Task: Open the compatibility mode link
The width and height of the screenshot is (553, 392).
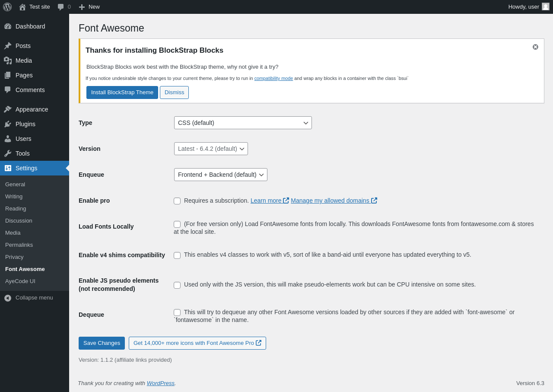Action: tap(273, 78)
